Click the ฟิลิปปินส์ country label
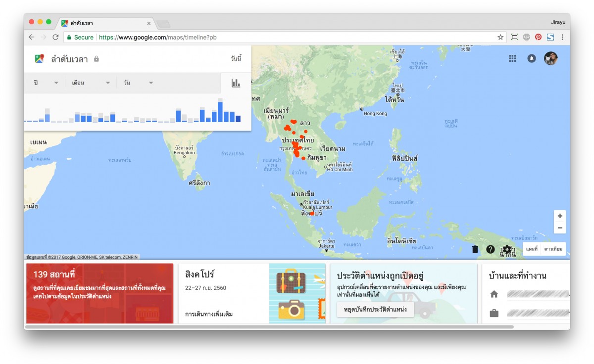Image resolution: width=594 pixels, height=364 pixels. click(x=404, y=158)
